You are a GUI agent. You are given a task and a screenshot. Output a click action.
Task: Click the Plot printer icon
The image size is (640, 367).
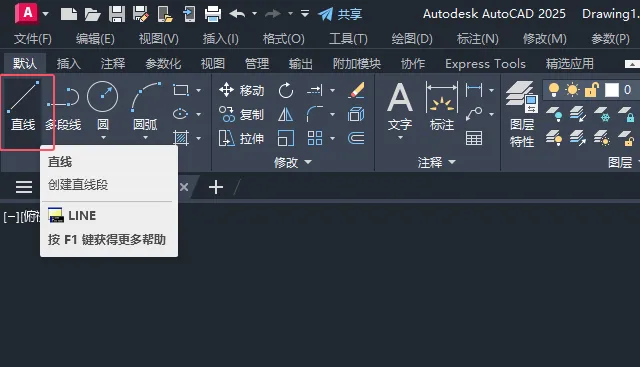(213, 14)
